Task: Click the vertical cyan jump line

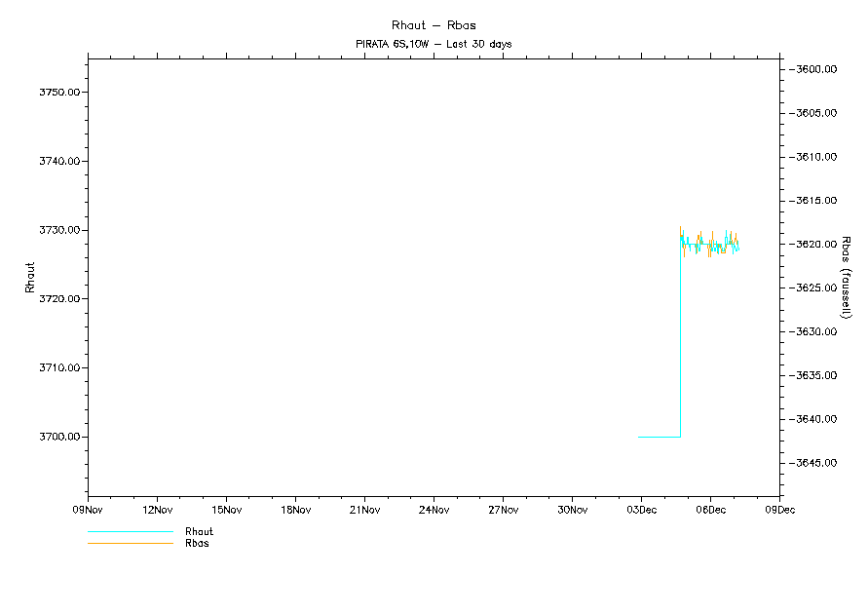Action: 680,341
